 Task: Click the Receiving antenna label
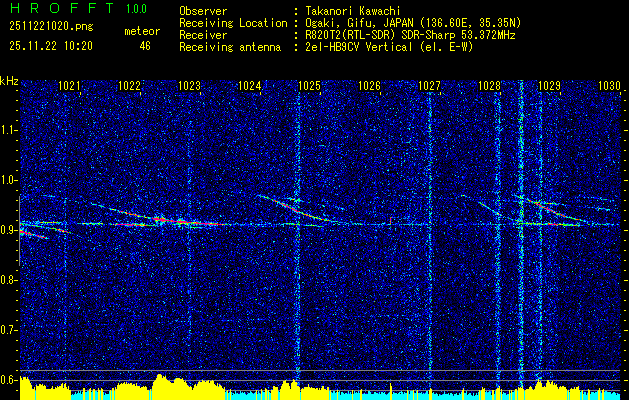pos(230,47)
